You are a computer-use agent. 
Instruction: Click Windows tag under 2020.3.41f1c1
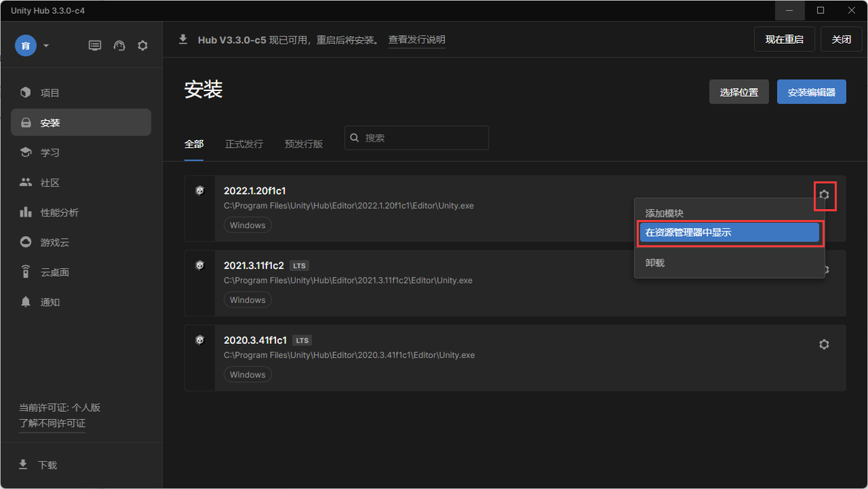(248, 375)
